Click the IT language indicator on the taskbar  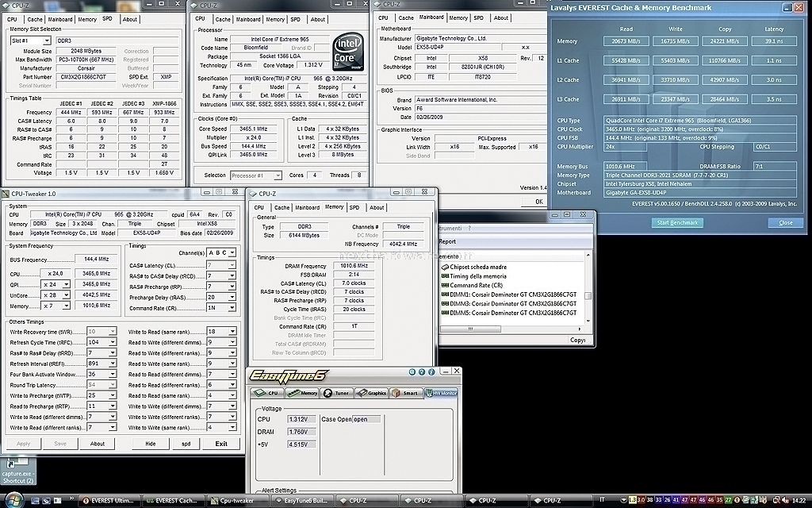602,500
